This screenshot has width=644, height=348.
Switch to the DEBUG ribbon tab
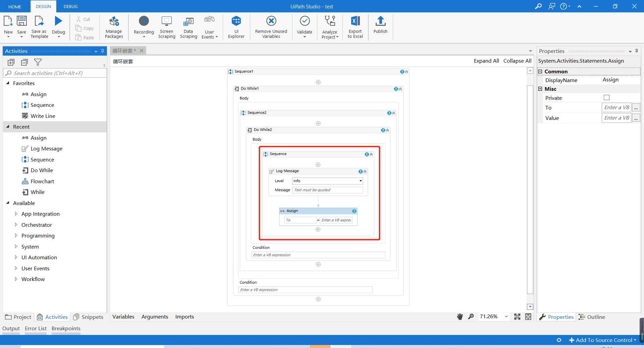pos(70,6)
